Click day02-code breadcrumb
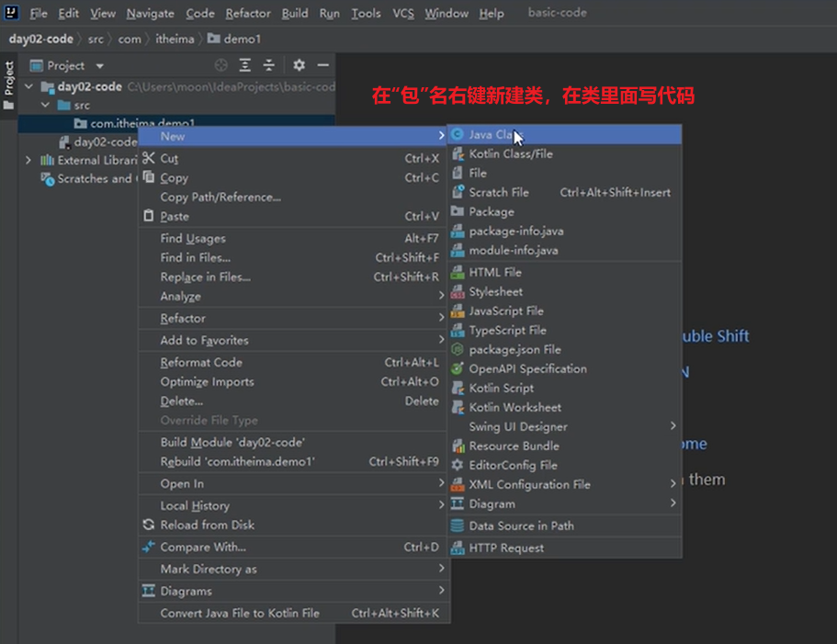837x644 pixels. click(x=41, y=39)
